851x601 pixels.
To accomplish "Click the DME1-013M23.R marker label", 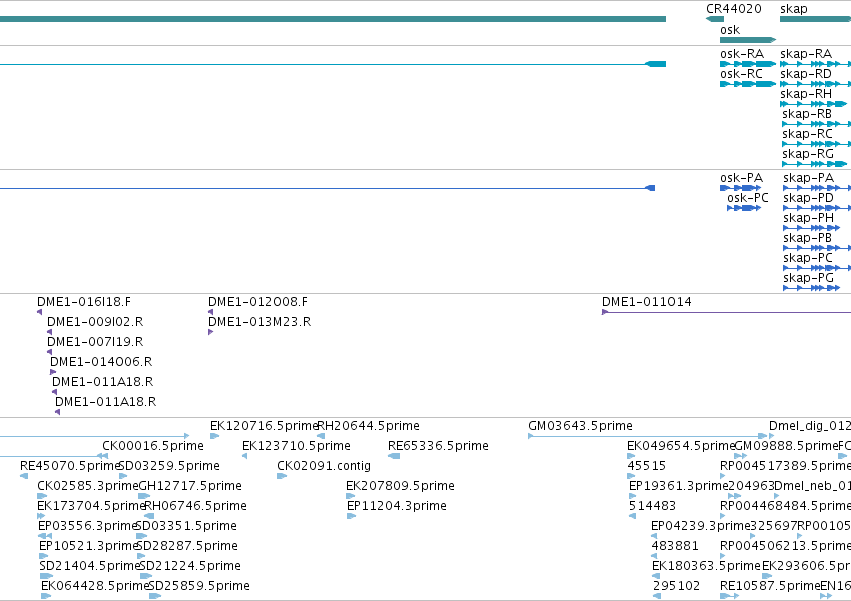I will pos(259,322).
